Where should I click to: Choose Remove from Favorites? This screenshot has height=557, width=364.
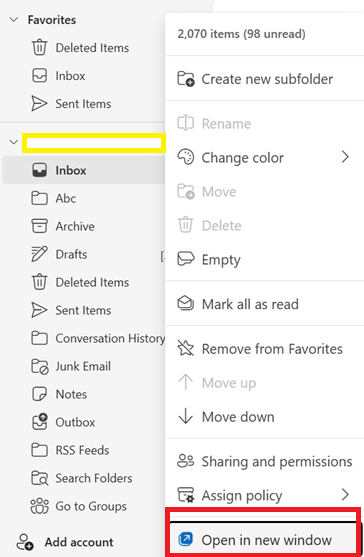[265, 349]
